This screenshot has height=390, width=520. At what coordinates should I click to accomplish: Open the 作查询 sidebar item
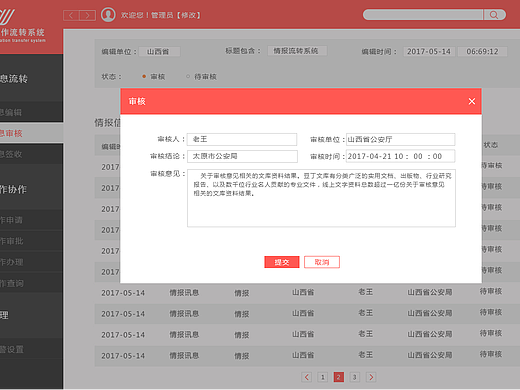pyautogui.click(x=31, y=283)
